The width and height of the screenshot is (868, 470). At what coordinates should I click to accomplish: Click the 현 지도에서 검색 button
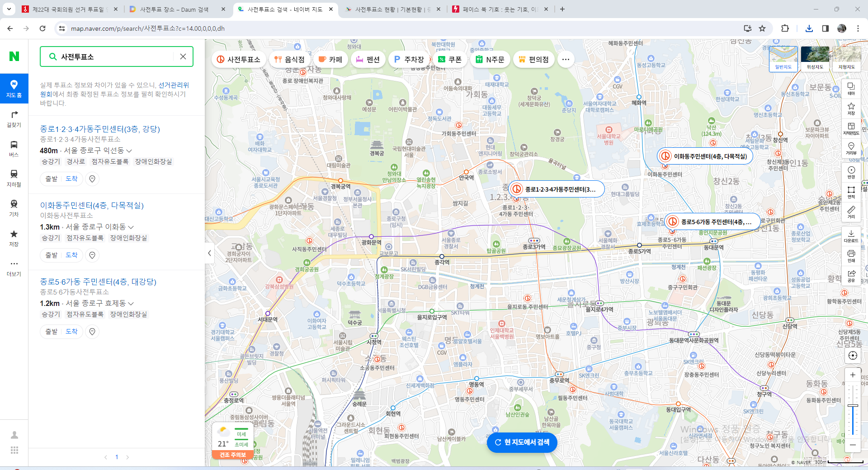522,443
